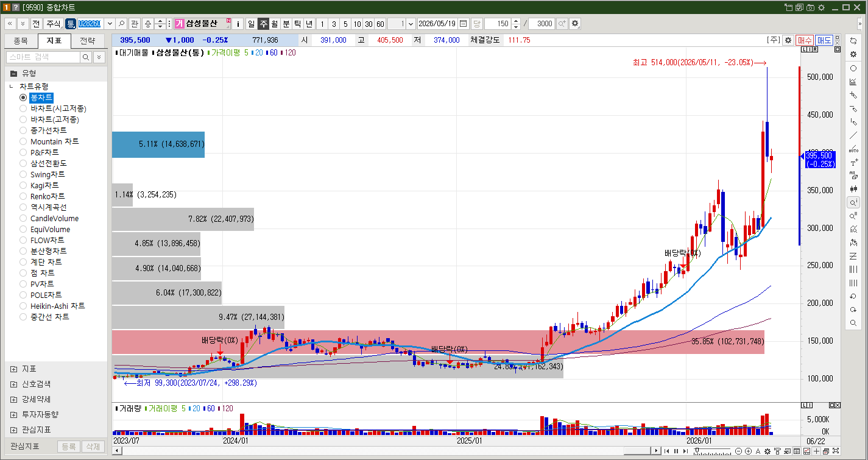Screen dimensions: 868x460
Task: Click the double left arrow collapse icon
Action: (x=10, y=24)
